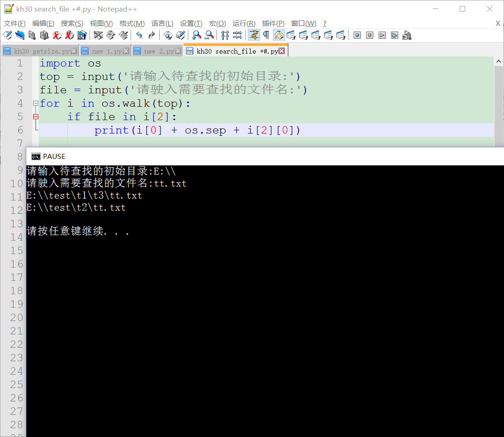
Task: Toggle word wrap
Action: [x=253, y=35]
